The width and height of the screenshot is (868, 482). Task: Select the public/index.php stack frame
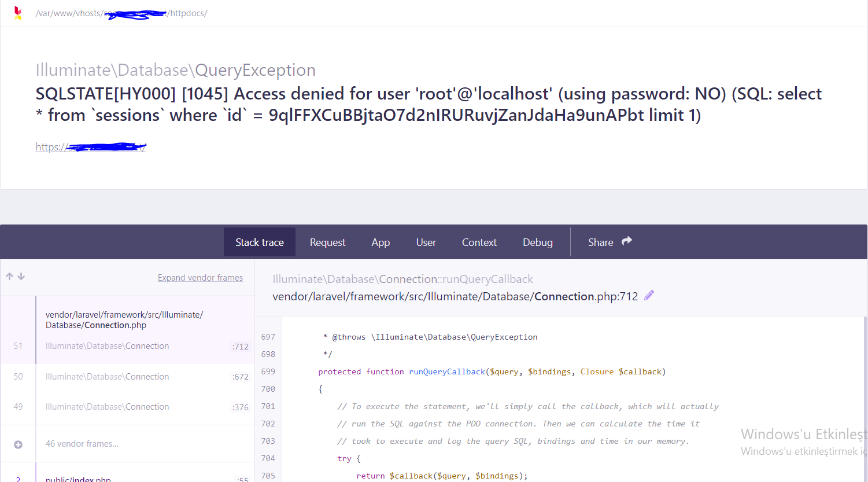128,473
